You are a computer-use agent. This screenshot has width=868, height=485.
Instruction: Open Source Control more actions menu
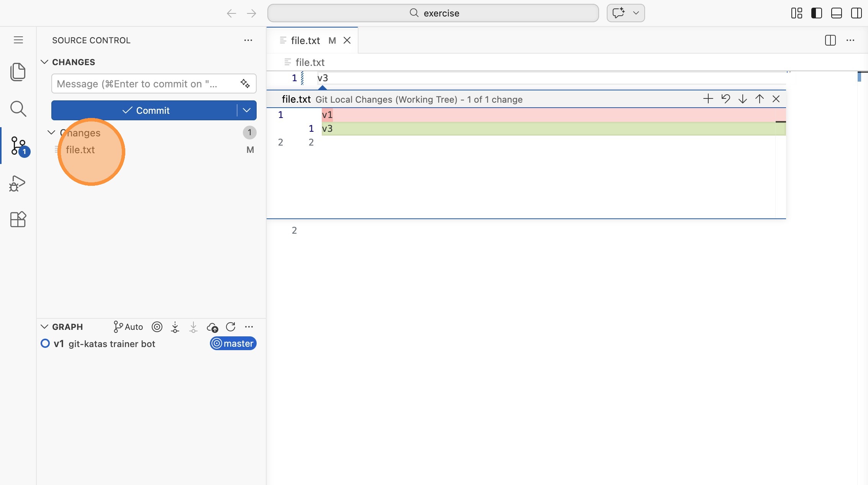click(x=248, y=40)
